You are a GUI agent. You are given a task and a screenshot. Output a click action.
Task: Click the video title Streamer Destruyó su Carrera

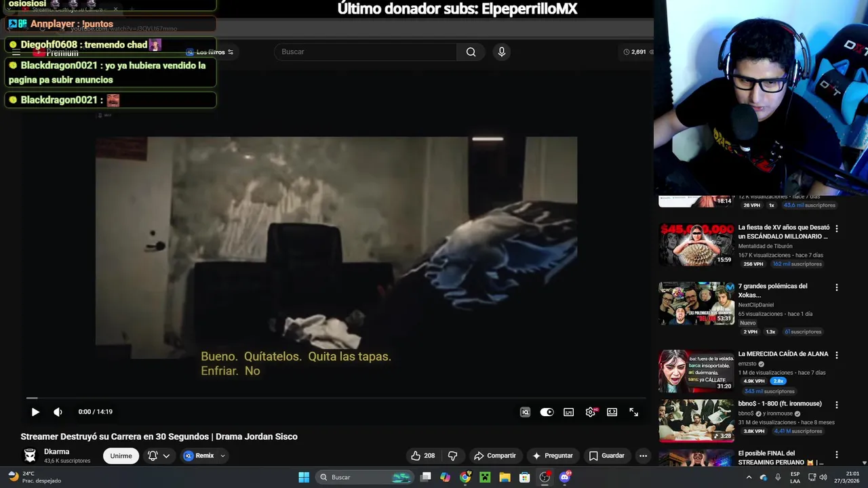point(159,436)
